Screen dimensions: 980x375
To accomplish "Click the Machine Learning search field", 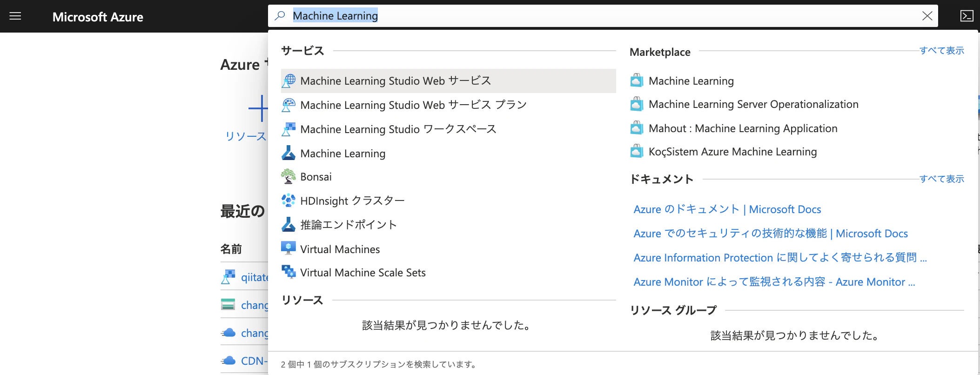I will (603, 16).
